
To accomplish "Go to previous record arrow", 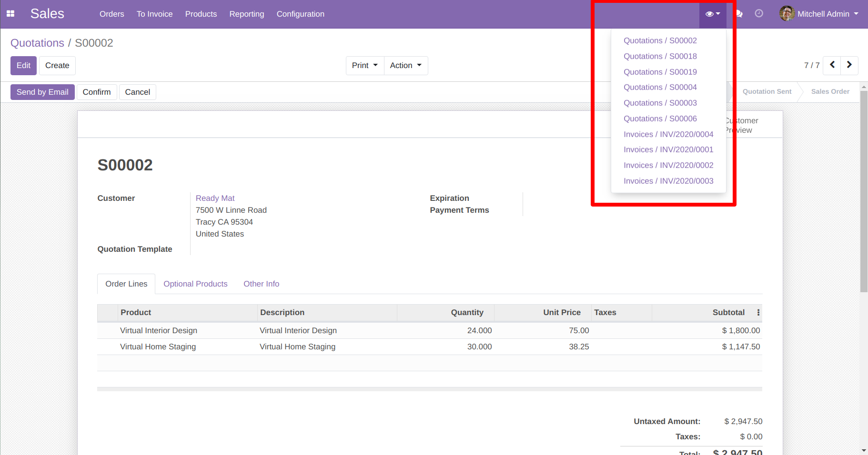I will [832, 65].
